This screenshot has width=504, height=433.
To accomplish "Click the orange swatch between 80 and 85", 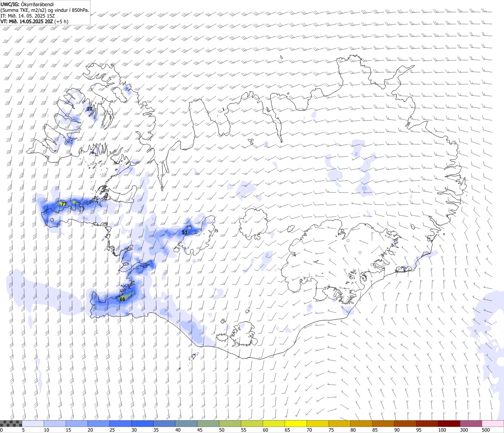I will click(361, 424).
